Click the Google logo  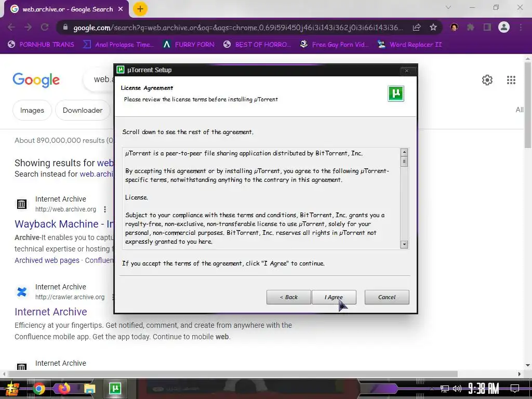[x=36, y=80]
